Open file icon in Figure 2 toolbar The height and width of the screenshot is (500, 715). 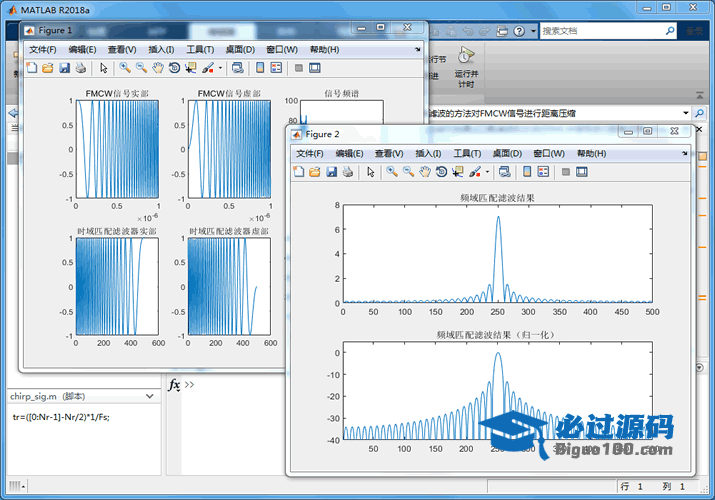315,172
